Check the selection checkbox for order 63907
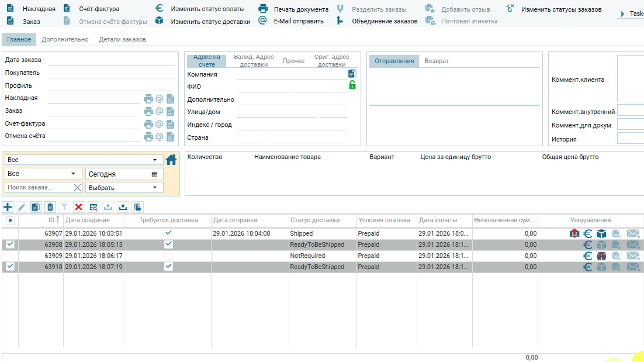Viewport: 644px width, 362px height. click(10, 233)
